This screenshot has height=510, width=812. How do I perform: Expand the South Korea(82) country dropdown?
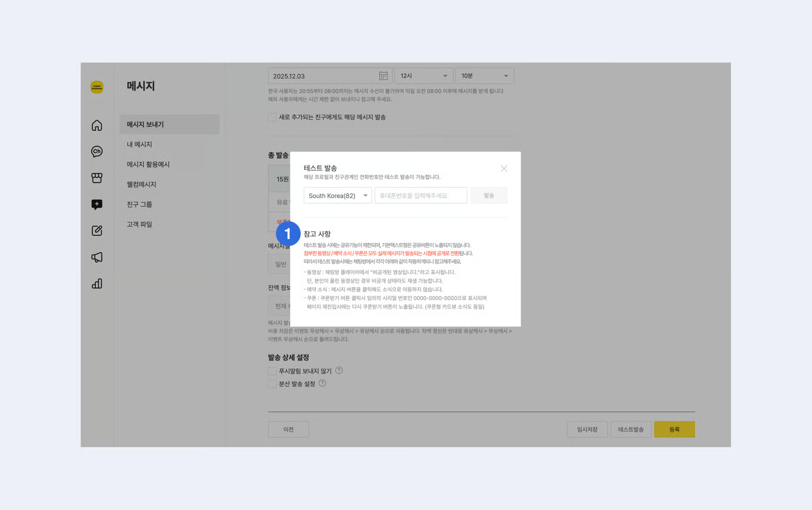click(x=338, y=196)
